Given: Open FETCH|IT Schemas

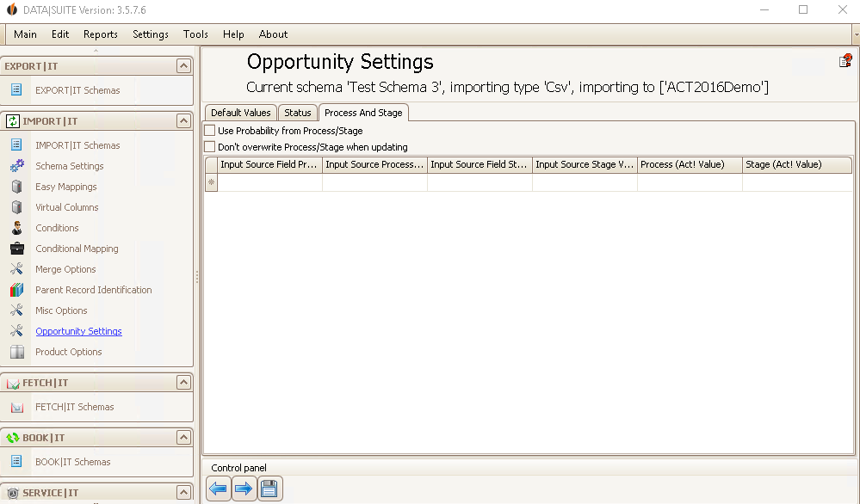Looking at the screenshot, I should (75, 407).
